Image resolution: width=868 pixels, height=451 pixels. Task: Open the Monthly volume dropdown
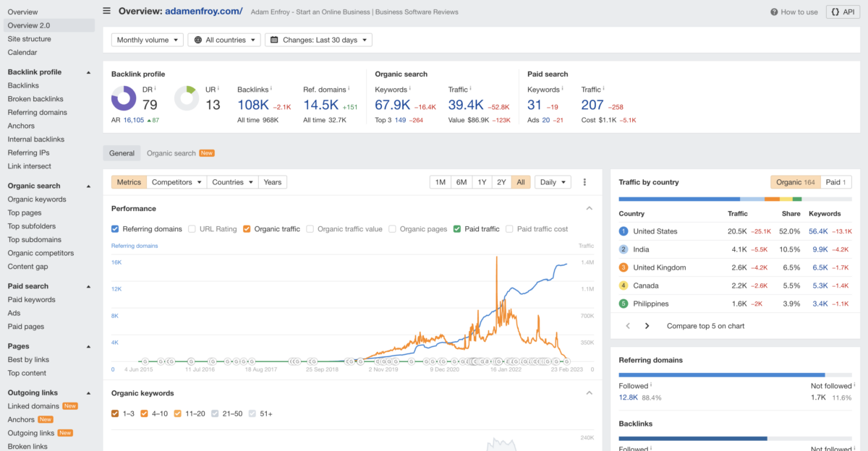point(147,40)
